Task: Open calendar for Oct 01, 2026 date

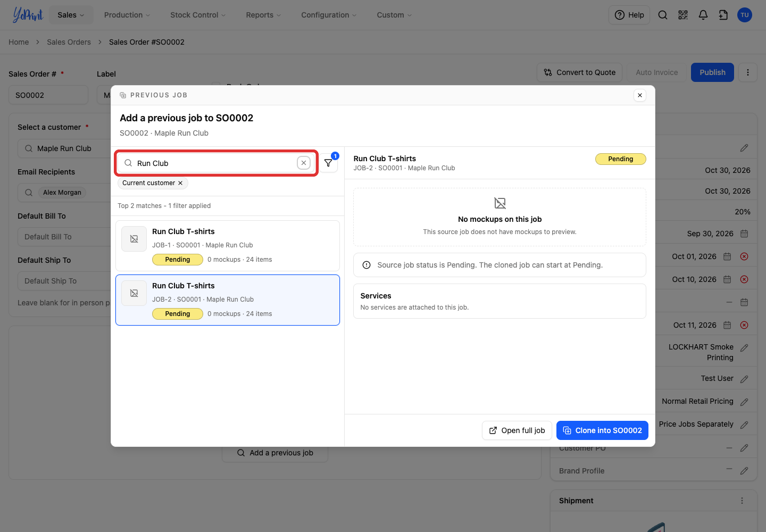Action: (x=727, y=256)
